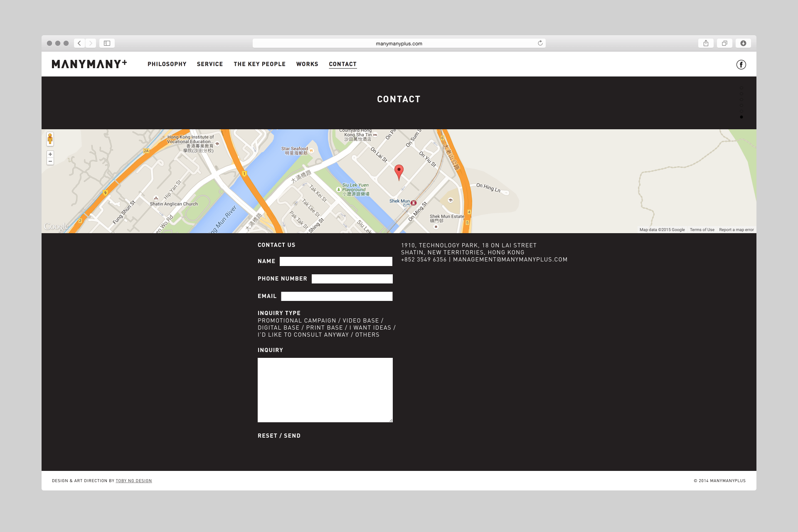
Task: Click the address bar showing manymanyplus.com
Action: point(399,43)
